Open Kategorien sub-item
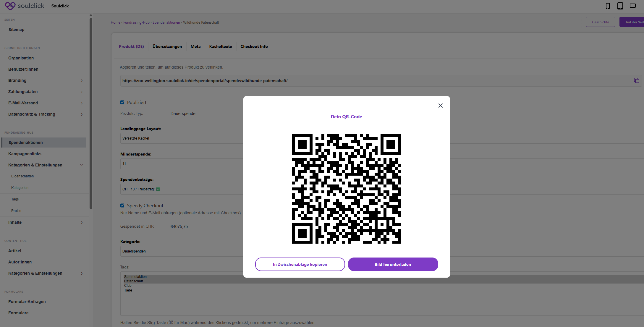The height and width of the screenshot is (327, 644). tap(20, 188)
